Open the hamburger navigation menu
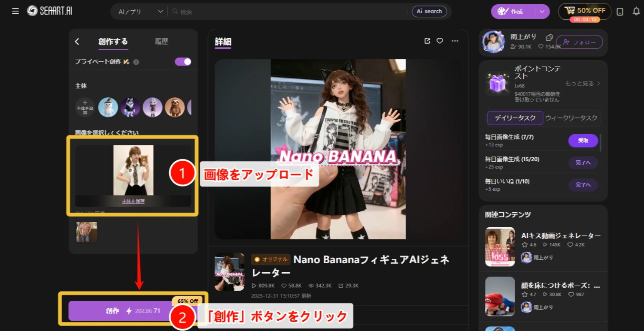Screen dimensions: 644x331 (15, 11)
